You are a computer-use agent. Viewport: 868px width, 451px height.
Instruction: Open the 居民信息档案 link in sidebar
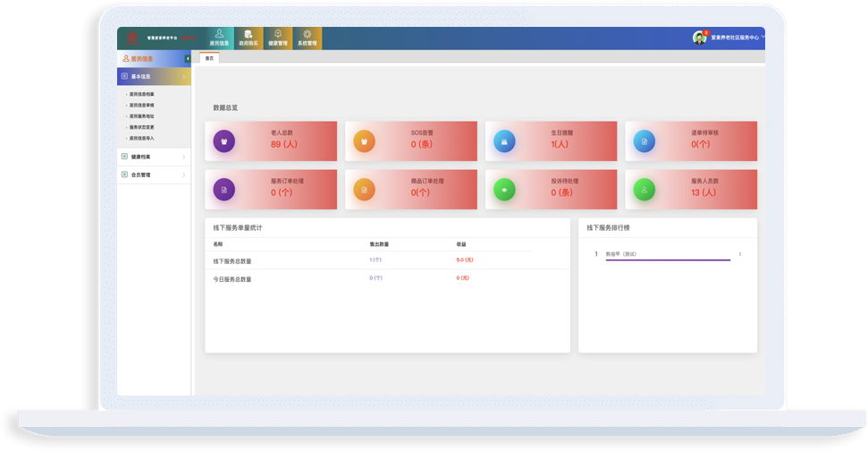pyautogui.click(x=142, y=94)
